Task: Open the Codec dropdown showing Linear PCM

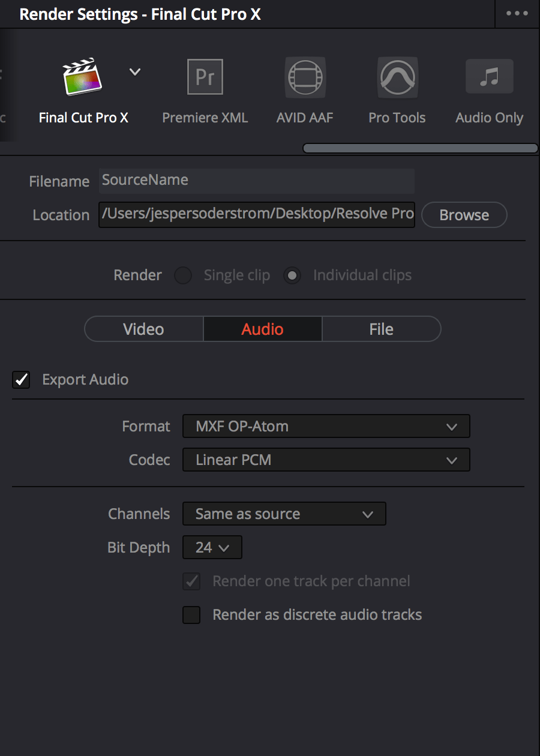Action: 326,460
